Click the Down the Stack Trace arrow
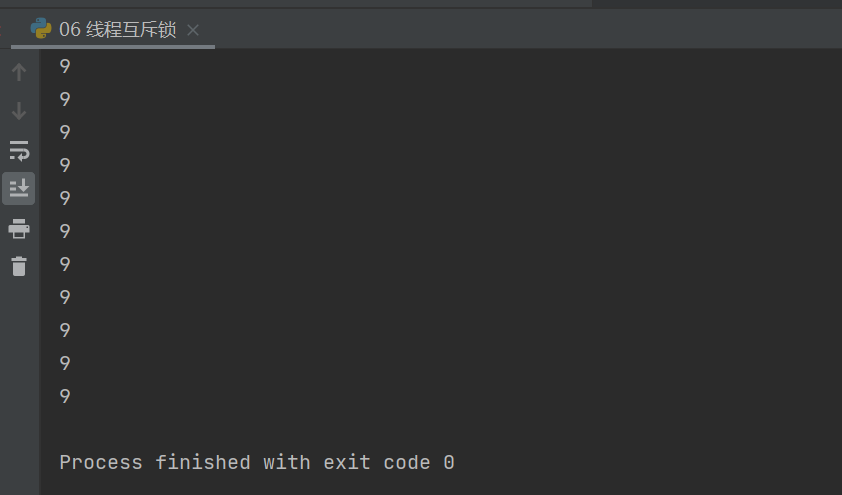The height and width of the screenshot is (495, 842). (19, 110)
